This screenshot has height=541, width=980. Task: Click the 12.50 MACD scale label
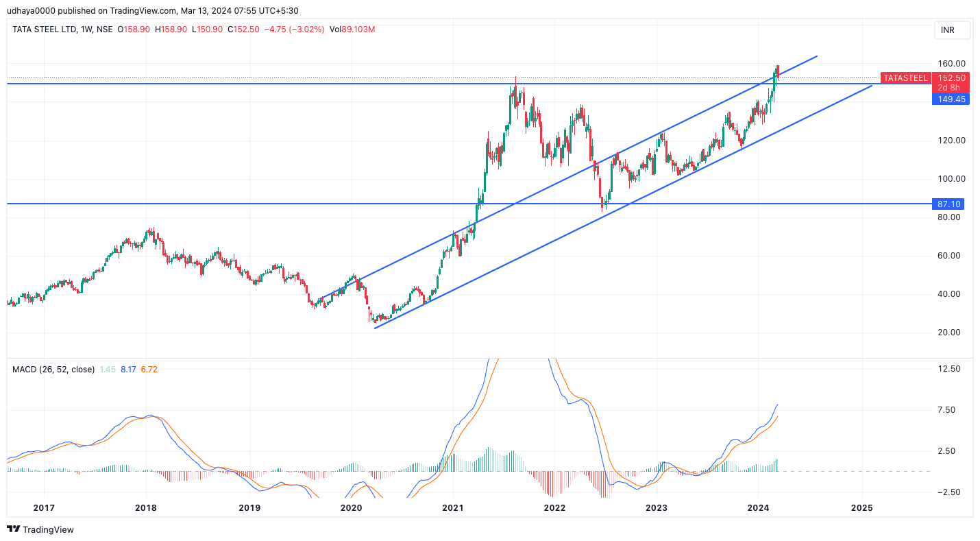[950, 369]
